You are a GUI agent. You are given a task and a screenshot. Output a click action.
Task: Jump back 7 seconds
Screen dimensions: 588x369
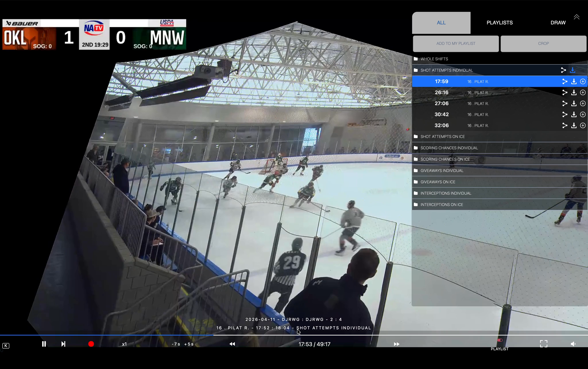176,344
